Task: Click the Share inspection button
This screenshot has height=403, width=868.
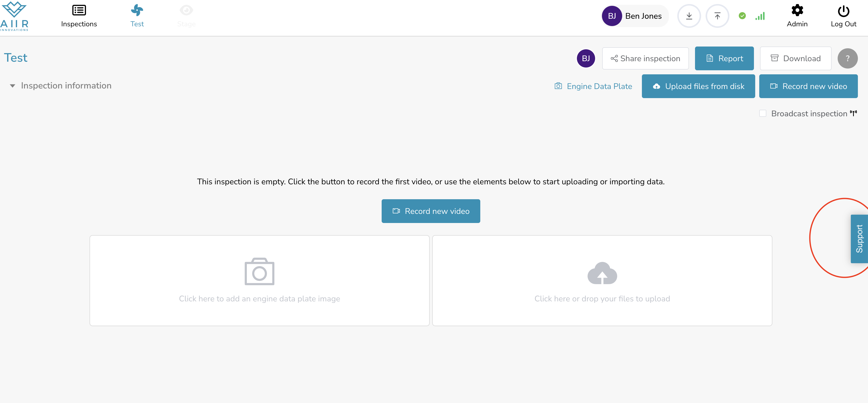Action: pos(645,59)
